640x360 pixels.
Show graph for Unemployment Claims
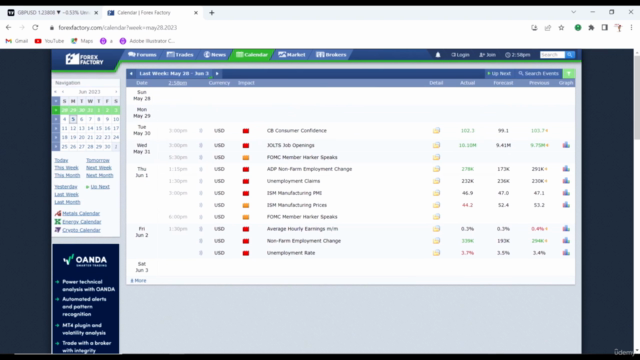[566, 181]
